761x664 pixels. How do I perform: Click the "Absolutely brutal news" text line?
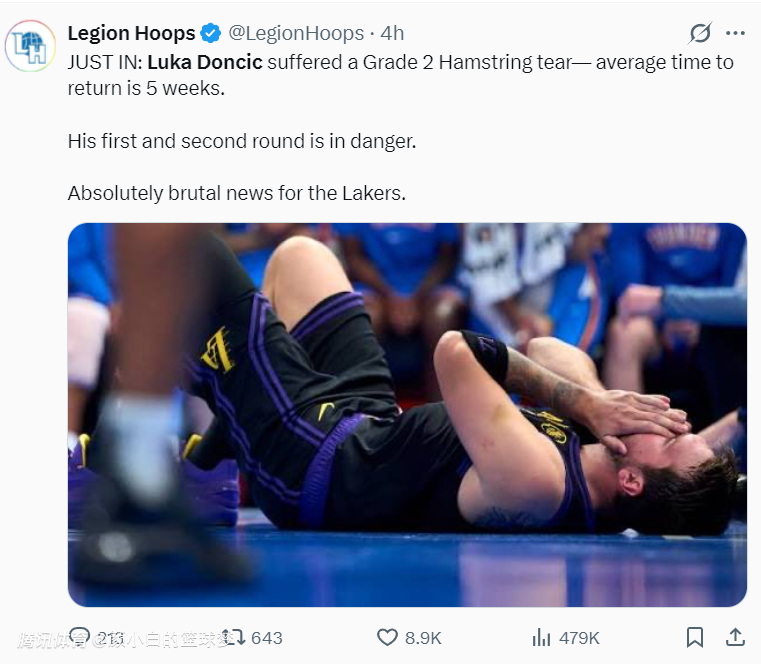237,193
